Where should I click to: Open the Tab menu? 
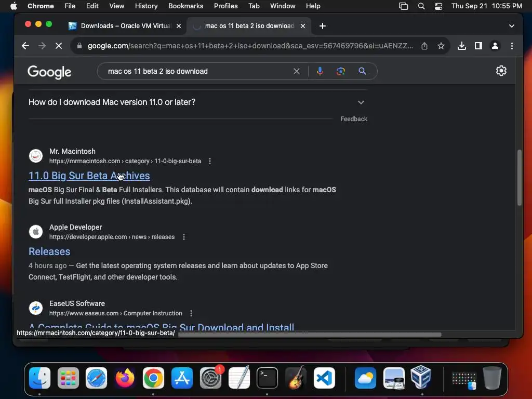click(x=254, y=6)
